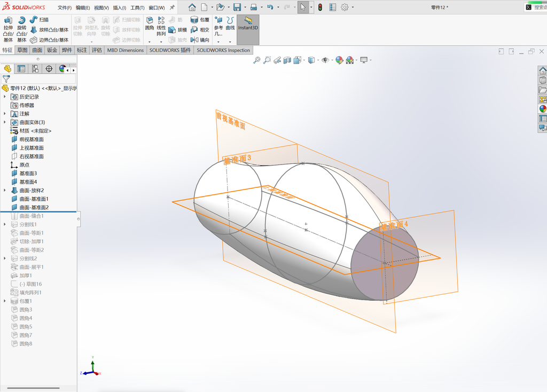Select the 放样凸台/基体 loft tool
The height and width of the screenshot is (392, 547).
click(x=49, y=30)
